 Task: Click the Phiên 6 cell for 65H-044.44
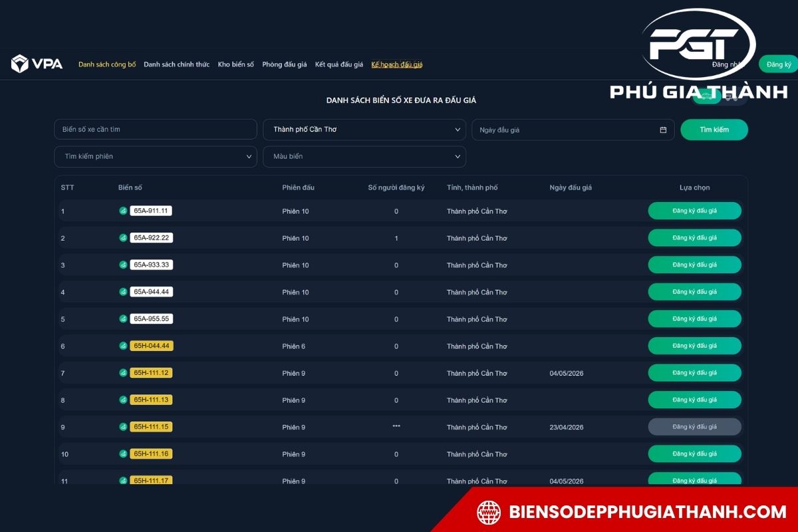(294, 346)
